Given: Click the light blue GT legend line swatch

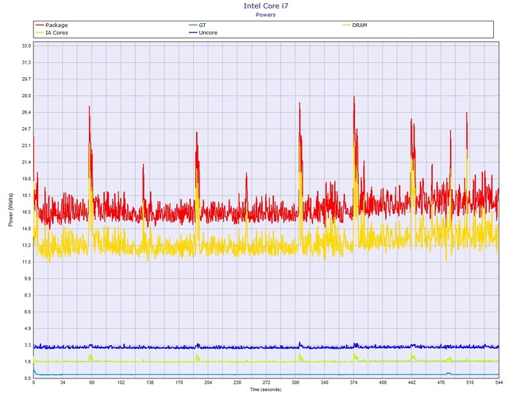Looking at the screenshot, I should click(x=193, y=25).
